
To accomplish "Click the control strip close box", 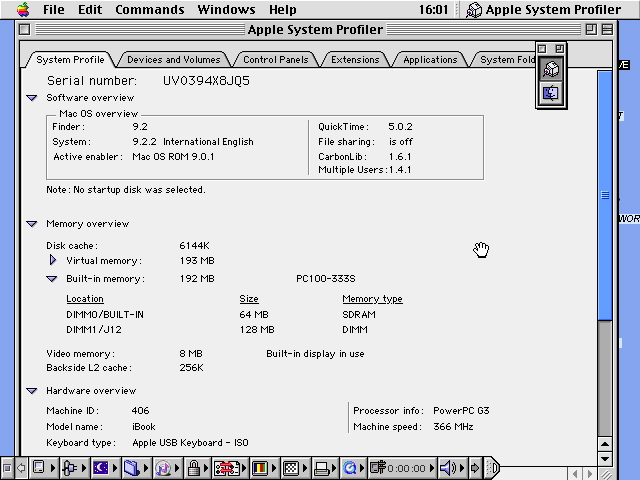I will [7, 468].
